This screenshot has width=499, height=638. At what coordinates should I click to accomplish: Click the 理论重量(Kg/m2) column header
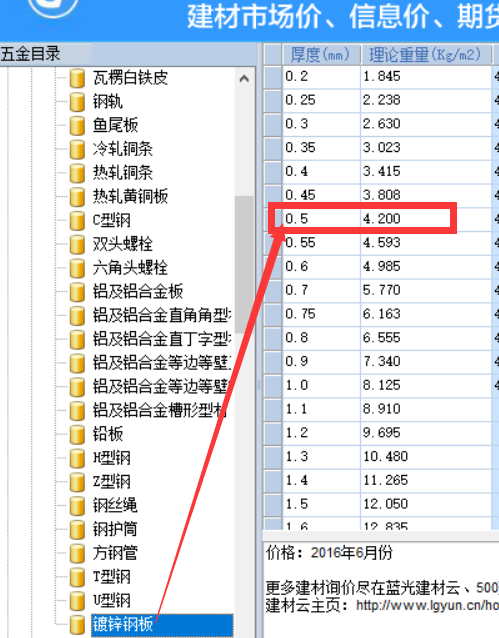[x=426, y=55]
